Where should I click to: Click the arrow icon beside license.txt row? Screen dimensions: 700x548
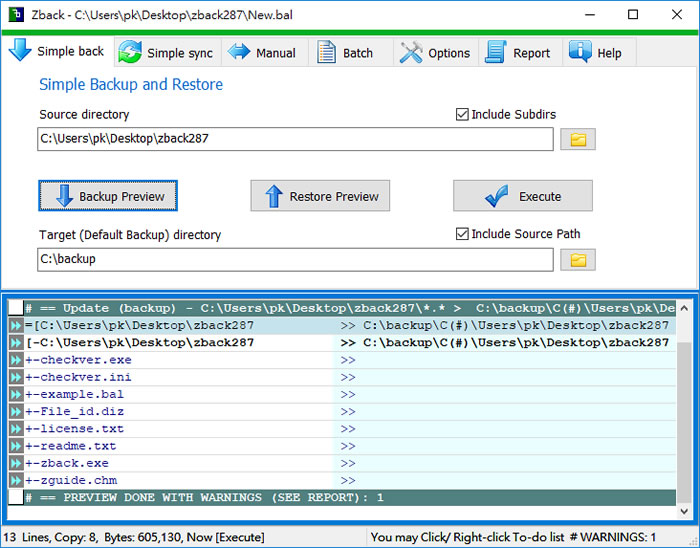(x=16, y=429)
